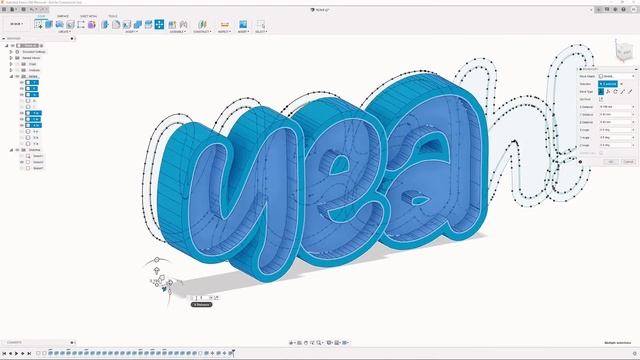Undo the last action
This screenshot has width=640, height=360.
pyautogui.click(x=32, y=9)
